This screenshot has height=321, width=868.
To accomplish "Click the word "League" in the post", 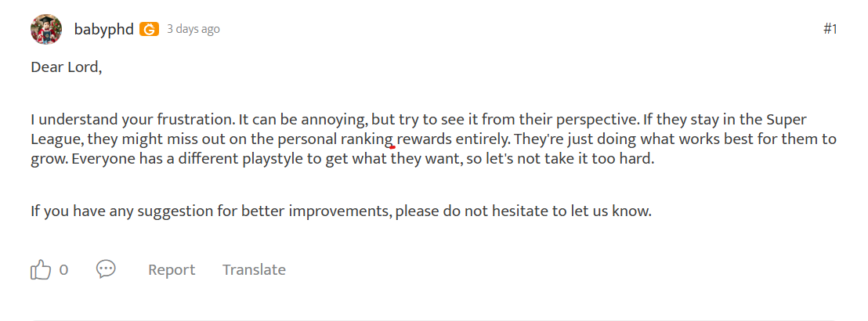I will [56, 139].
